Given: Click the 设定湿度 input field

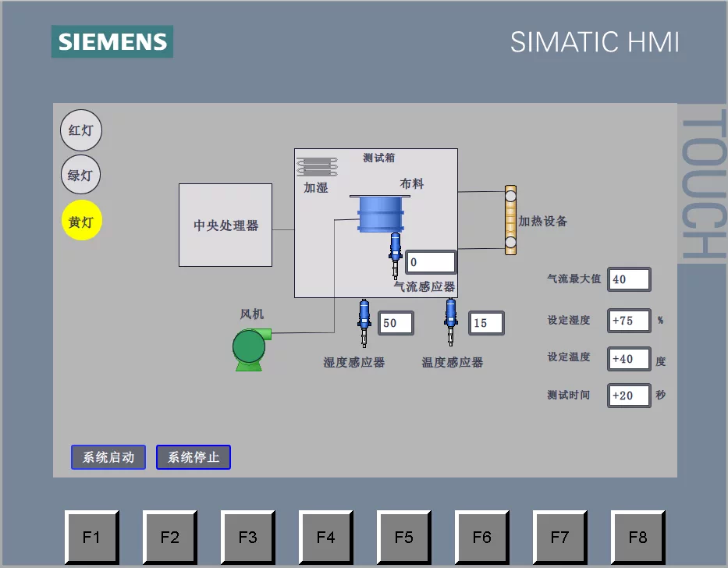Looking at the screenshot, I should (629, 321).
